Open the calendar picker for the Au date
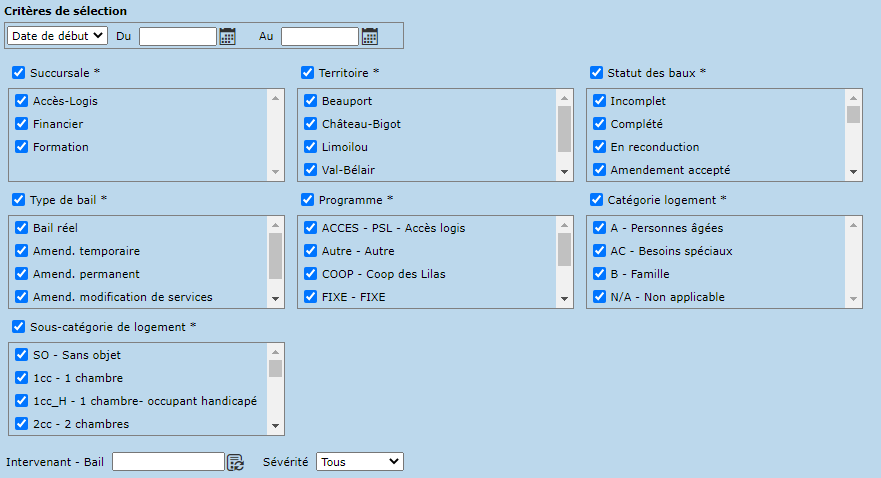The width and height of the screenshot is (881, 478). [x=370, y=37]
